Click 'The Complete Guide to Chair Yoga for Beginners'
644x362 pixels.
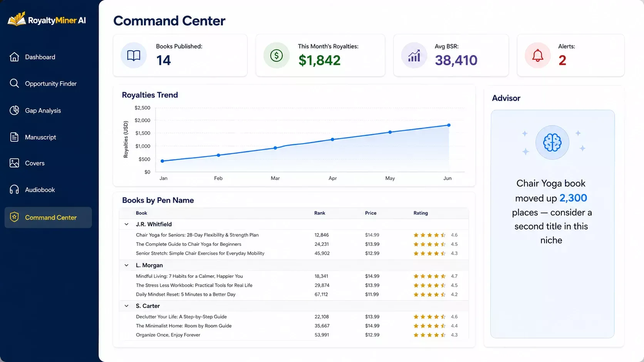189,244
